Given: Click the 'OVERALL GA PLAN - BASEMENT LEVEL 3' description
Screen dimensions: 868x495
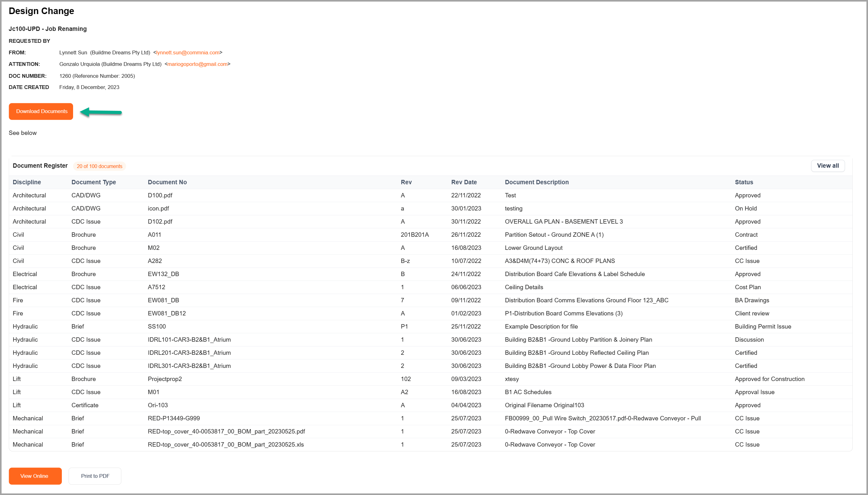Looking at the screenshot, I should coord(564,222).
